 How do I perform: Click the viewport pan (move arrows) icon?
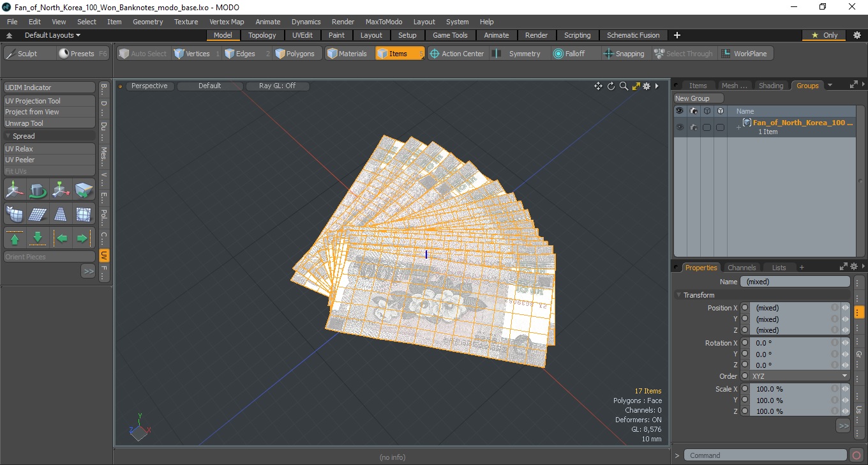coord(598,86)
